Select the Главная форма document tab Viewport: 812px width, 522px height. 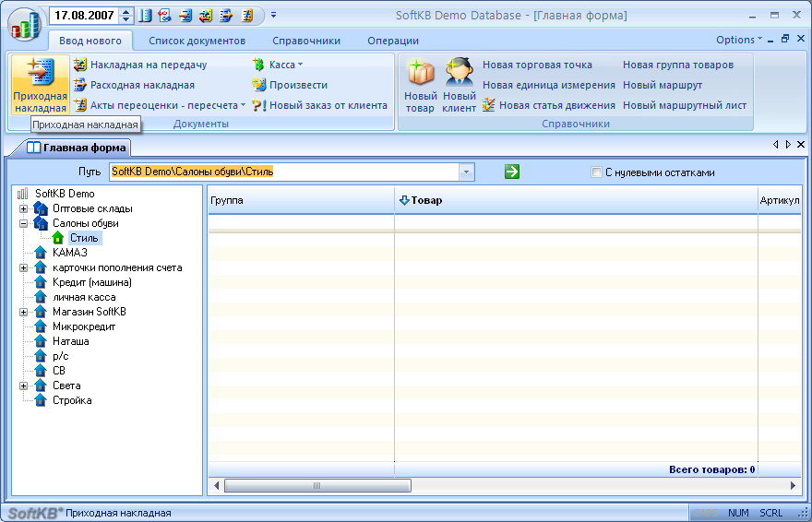(x=78, y=148)
